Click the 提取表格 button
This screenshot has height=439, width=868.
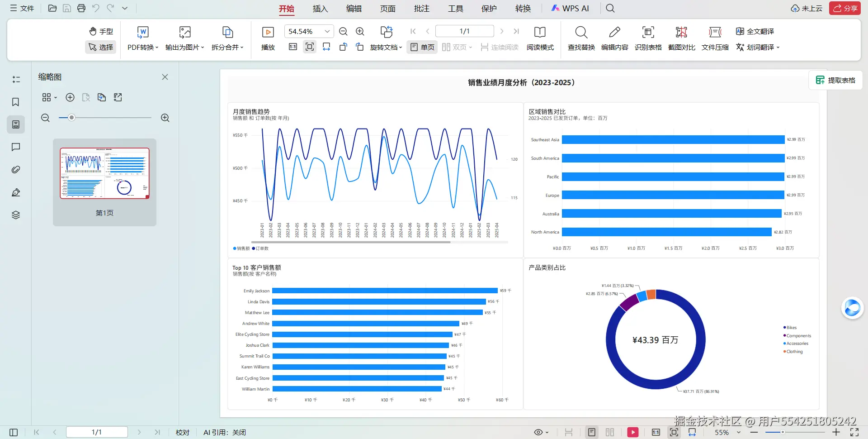point(835,80)
